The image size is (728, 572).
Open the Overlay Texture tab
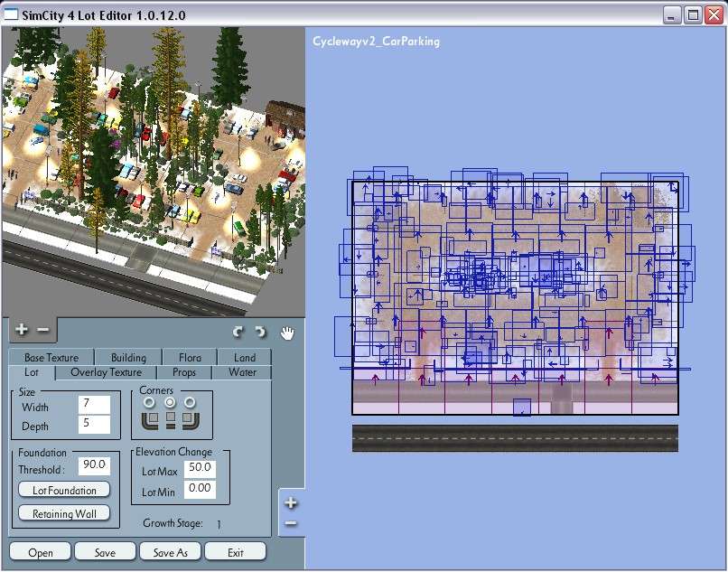click(106, 372)
